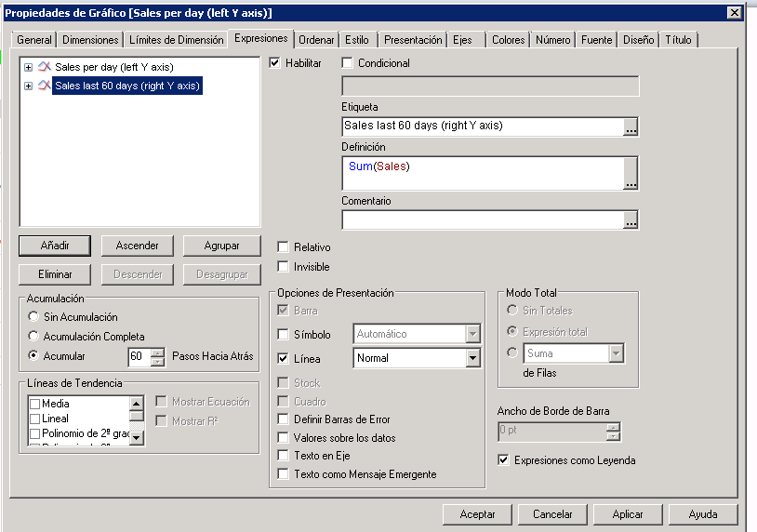Open the Comentario ellipsis editor button

631,220
